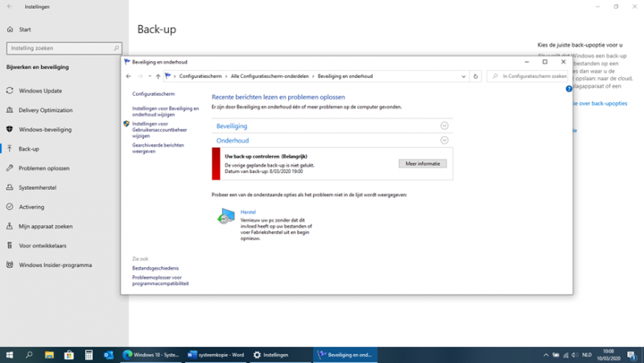Open the address bar history dropdown
The width and height of the screenshot is (644, 363).
(x=464, y=76)
